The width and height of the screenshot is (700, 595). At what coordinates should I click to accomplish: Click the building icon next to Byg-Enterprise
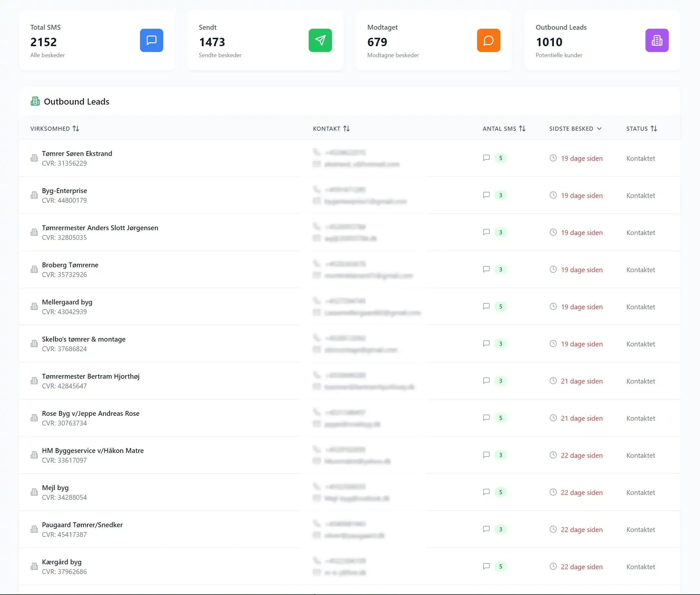coord(34,195)
